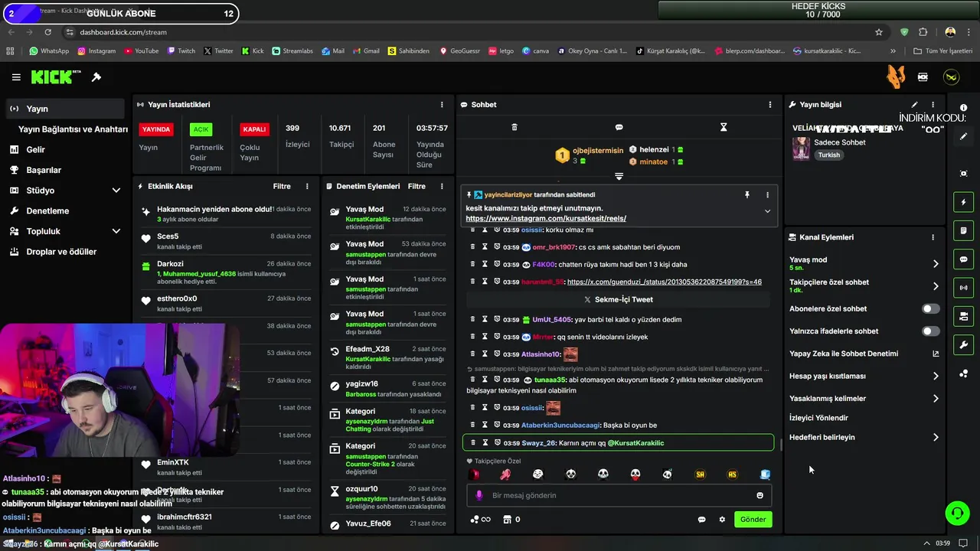Viewport: 980px width, 551px height.
Task: Open the fox avatar icon in header
Action: pos(896,77)
